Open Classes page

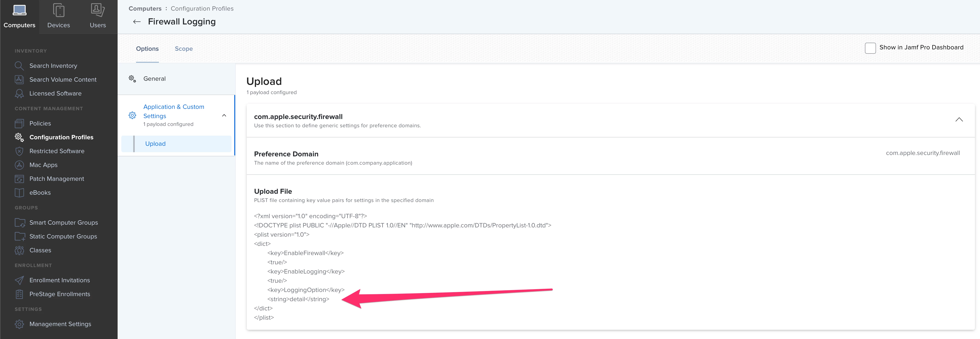40,250
